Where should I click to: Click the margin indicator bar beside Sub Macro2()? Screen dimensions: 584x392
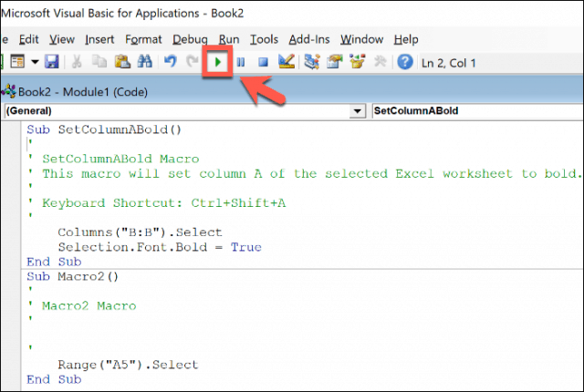point(11,276)
